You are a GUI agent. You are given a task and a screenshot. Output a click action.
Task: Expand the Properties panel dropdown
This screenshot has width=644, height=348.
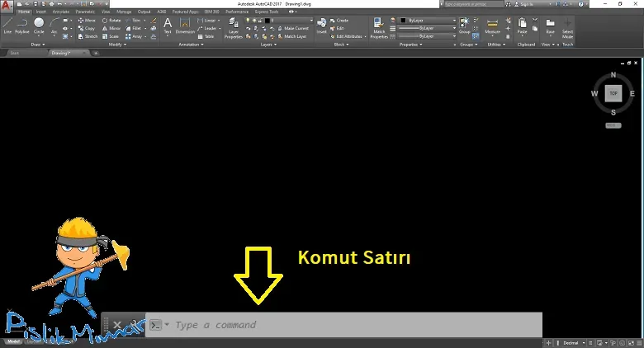(410, 45)
